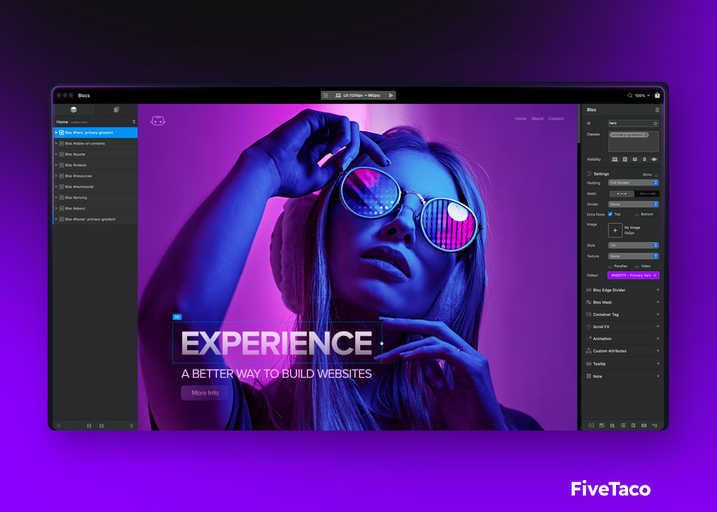717x512 pixels.
Task: Open the hamburger menu in the title bar
Action: 326,96
